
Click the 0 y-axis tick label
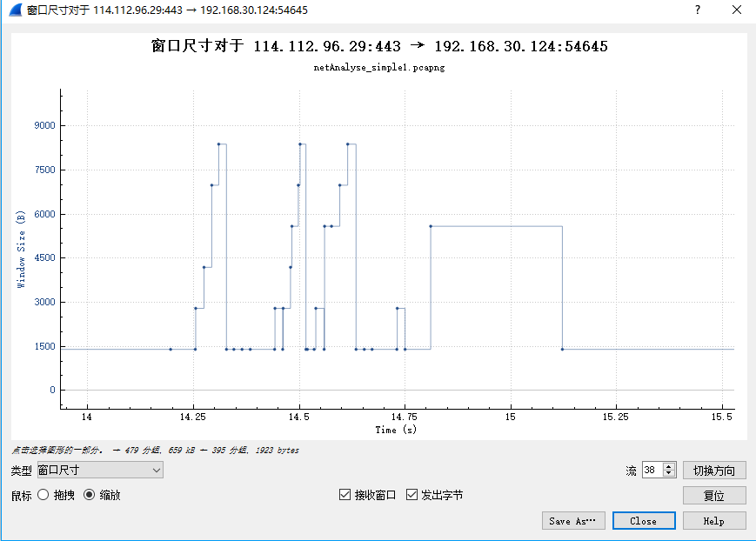click(52, 390)
